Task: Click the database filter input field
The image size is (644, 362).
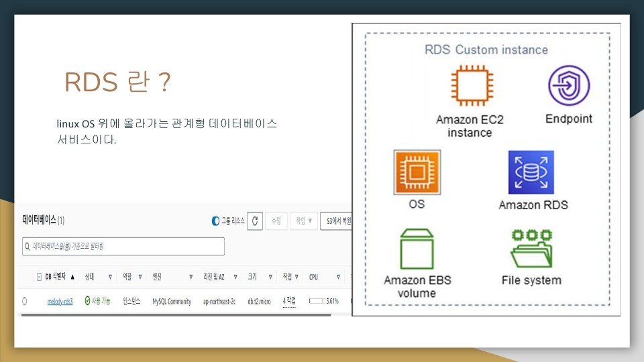Action: click(x=123, y=246)
